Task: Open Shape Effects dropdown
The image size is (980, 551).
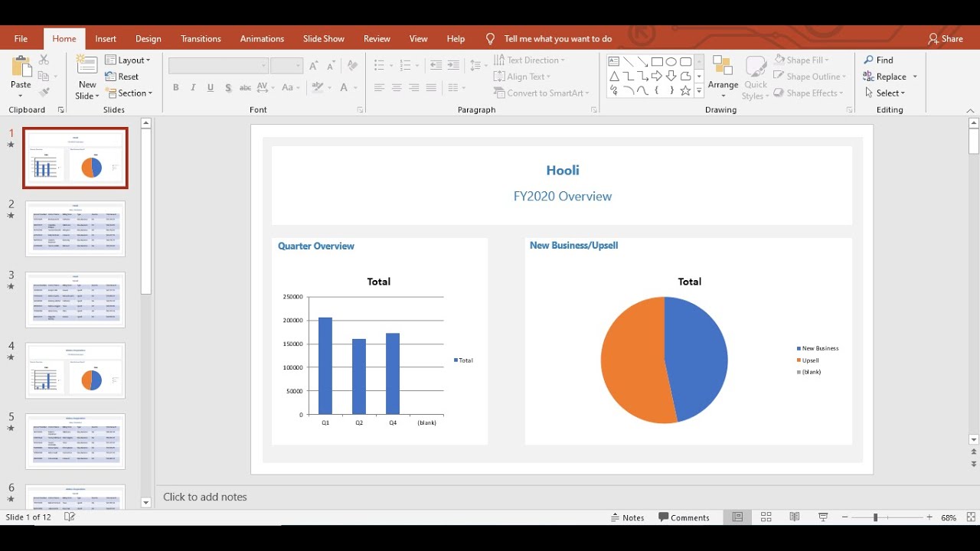Action: click(808, 93)
